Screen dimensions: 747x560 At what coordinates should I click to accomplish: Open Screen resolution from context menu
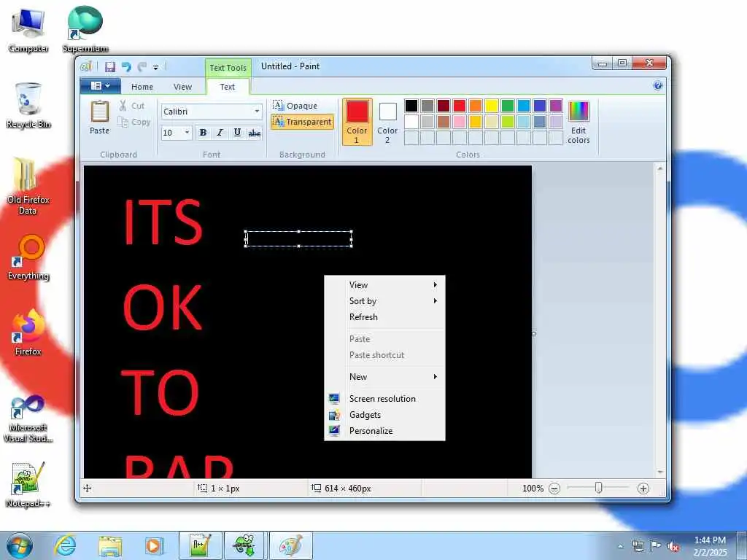[x=385, y=399]
